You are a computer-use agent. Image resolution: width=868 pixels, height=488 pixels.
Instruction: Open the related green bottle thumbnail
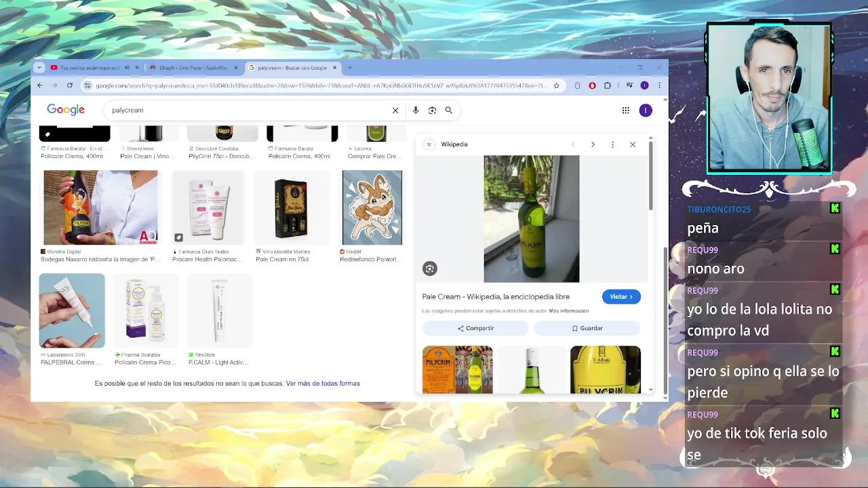coord(532,369)
